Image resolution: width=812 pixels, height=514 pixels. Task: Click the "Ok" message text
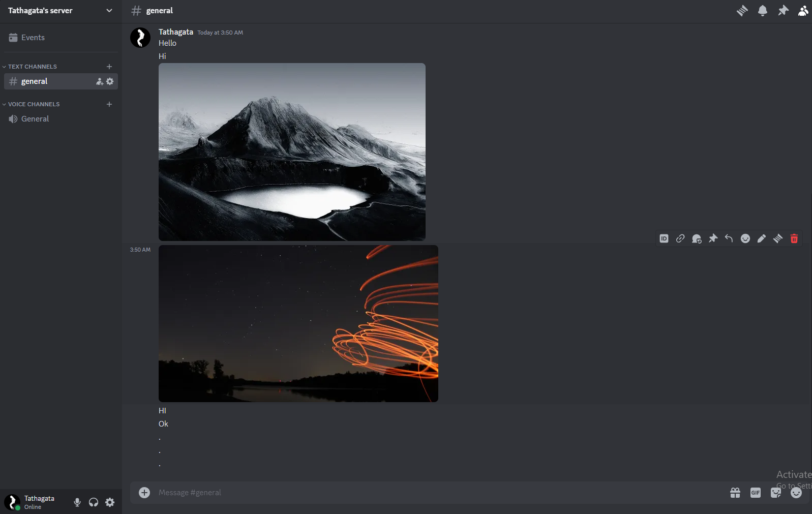[x=163, y=424]
